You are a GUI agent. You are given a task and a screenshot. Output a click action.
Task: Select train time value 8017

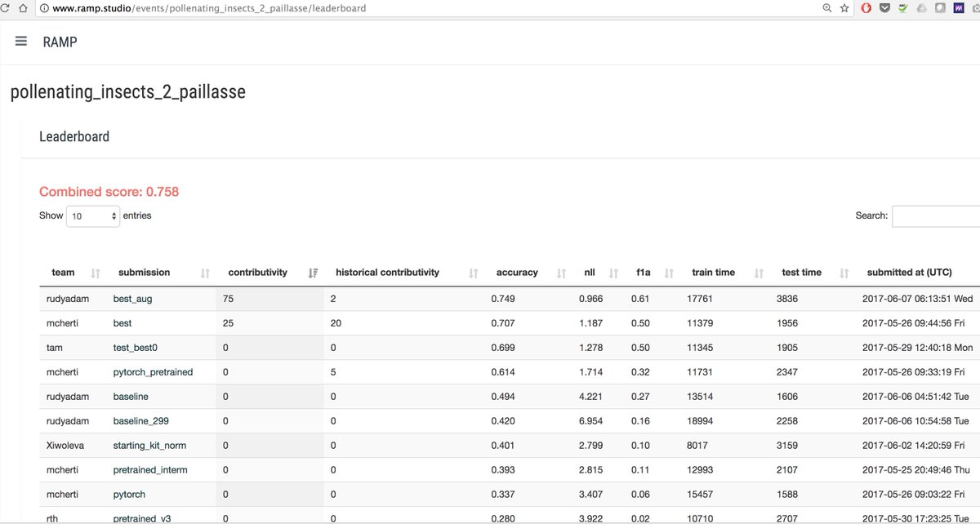click(697, 446)
